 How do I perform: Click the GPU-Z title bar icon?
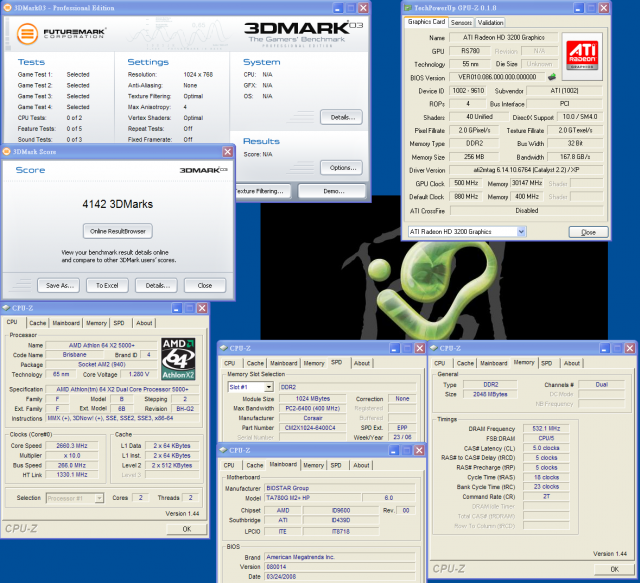[x=407, y=8]
